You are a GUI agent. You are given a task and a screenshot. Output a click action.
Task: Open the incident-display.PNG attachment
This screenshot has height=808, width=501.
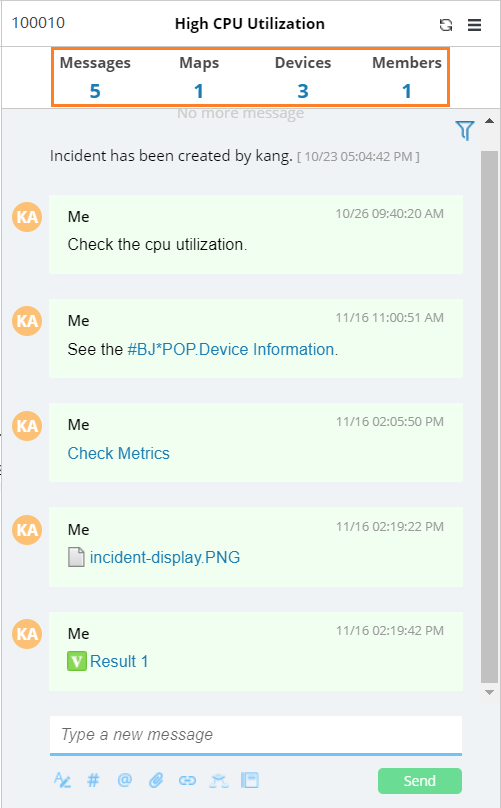165,558
